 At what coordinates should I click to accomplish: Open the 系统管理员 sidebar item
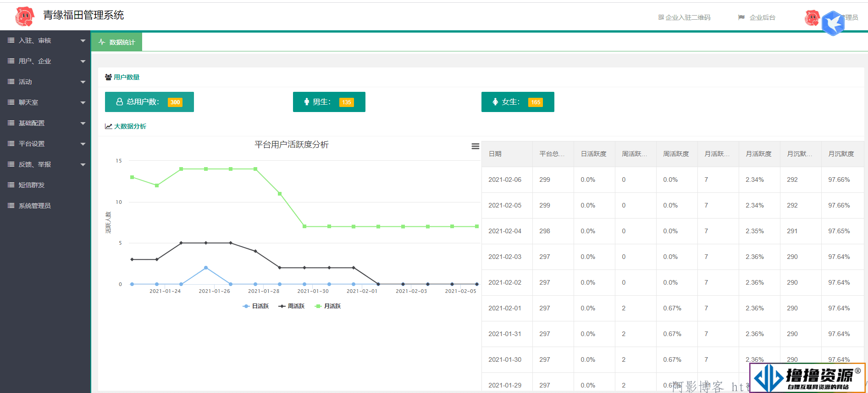[45, 206]
